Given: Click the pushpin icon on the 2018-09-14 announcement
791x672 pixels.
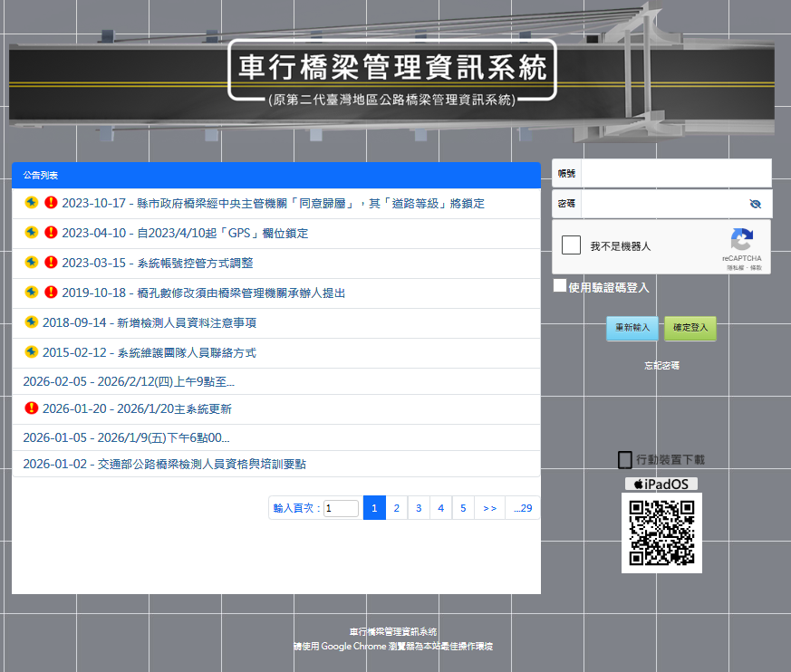Looking at the screenshot, I should [x=31, y=322].
